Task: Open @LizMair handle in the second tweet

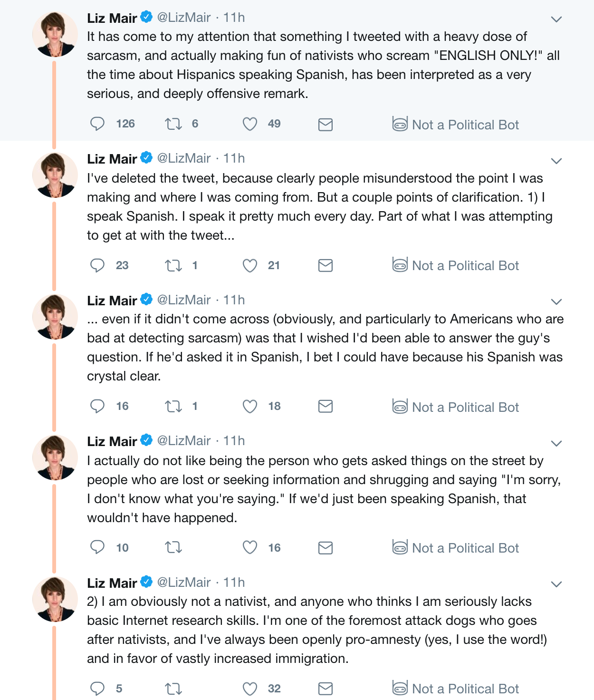Action: (x=184, y=158)
